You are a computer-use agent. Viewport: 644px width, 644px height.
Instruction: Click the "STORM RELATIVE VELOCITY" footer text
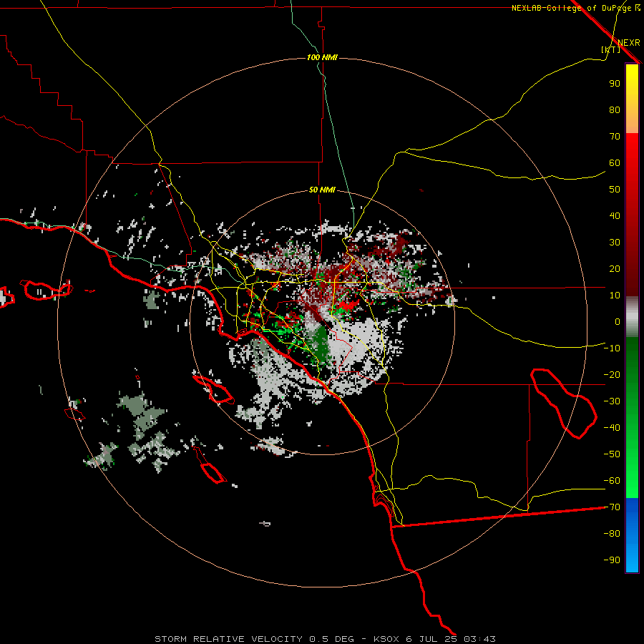point(228,639)
